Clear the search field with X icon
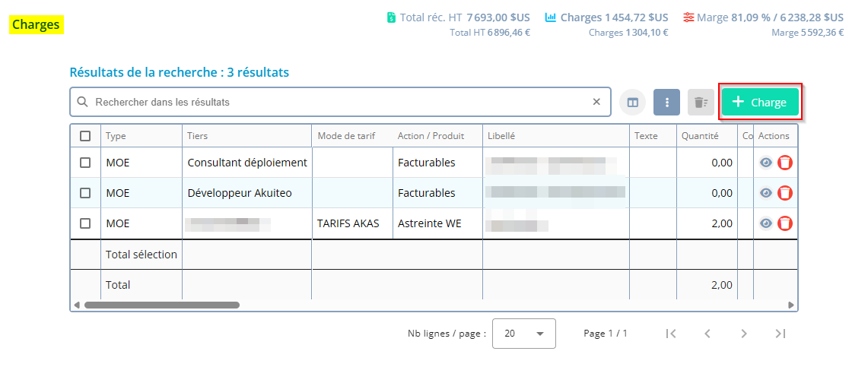The image size is (868, 367). (x=596, y=102)
